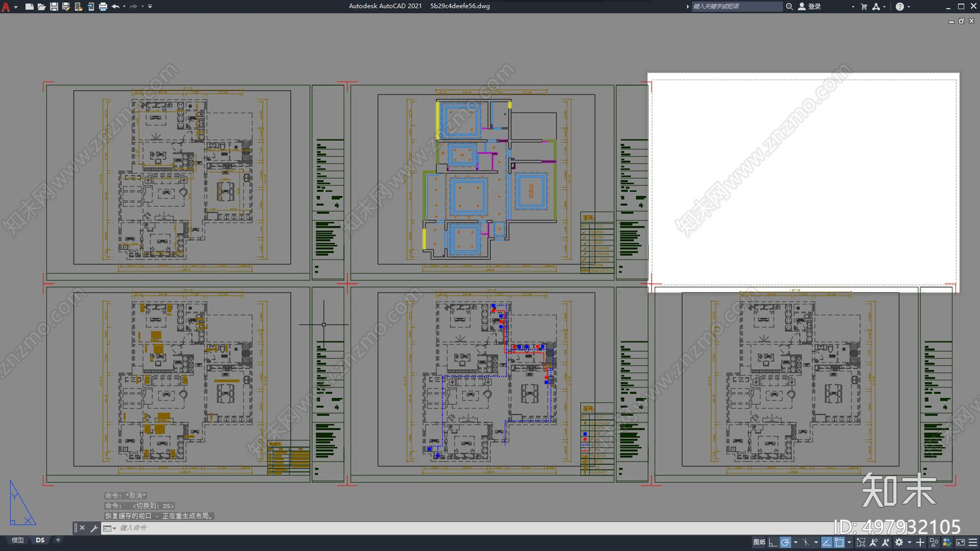The width and height of the screenshot is (980, 551).
Task: Click the search magnifier icon
Action: pyautogui.click(x=790, y=7)
